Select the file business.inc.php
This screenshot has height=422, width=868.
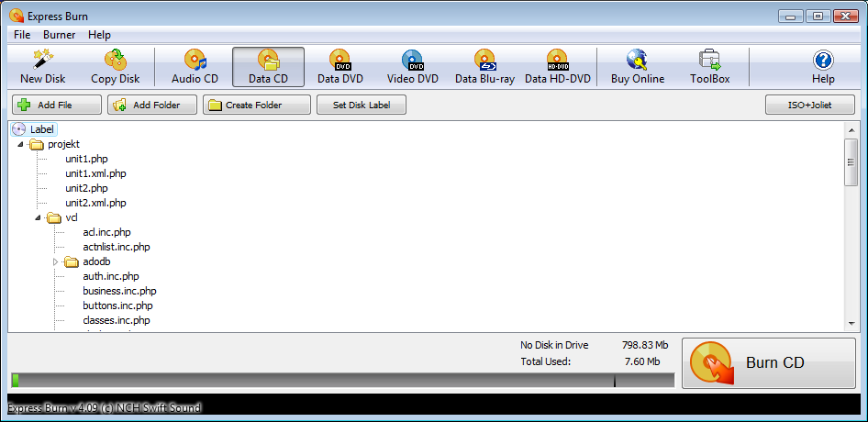(x=119, y=291)
